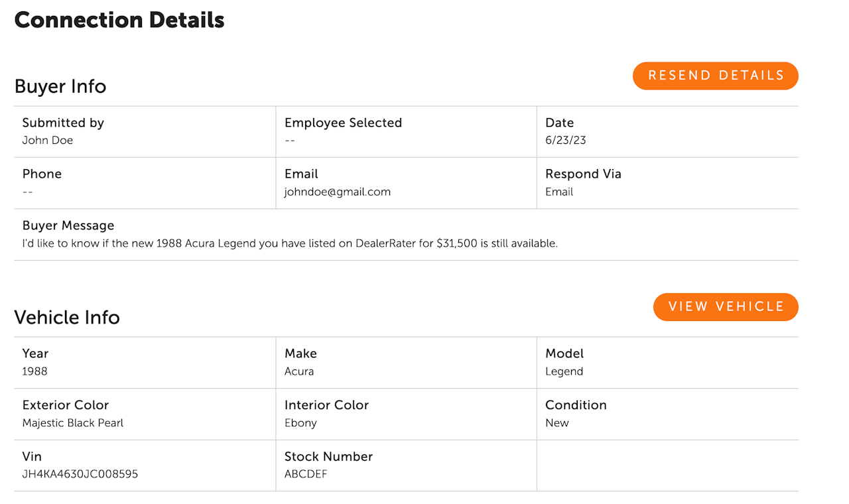This screenshot has height=504, width=849.
Task: Click the Buyer Message text
Action: coord(290,243)
